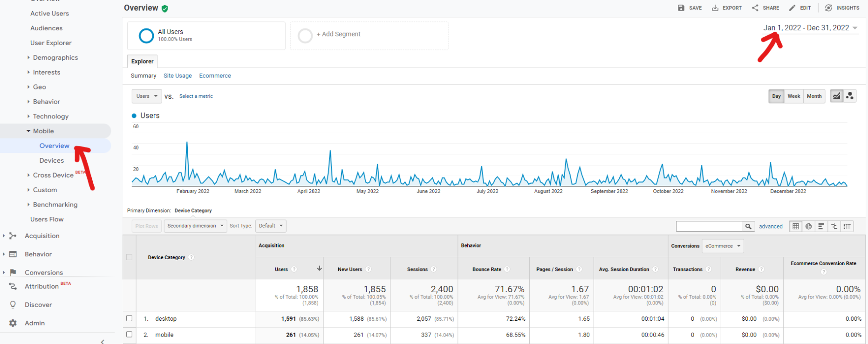Open the Insights icon
The height and width of the screenshot is (344, 868).
click(828, 8)
